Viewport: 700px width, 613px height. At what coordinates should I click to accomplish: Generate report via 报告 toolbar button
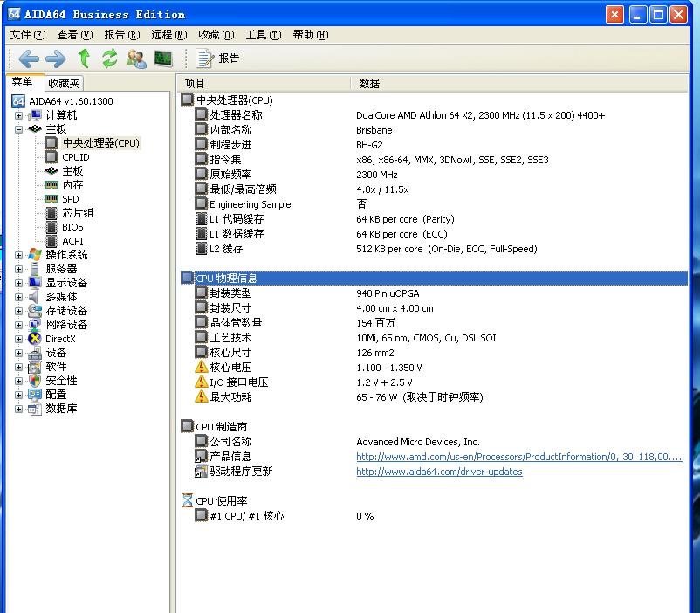[x=218, y=59]
